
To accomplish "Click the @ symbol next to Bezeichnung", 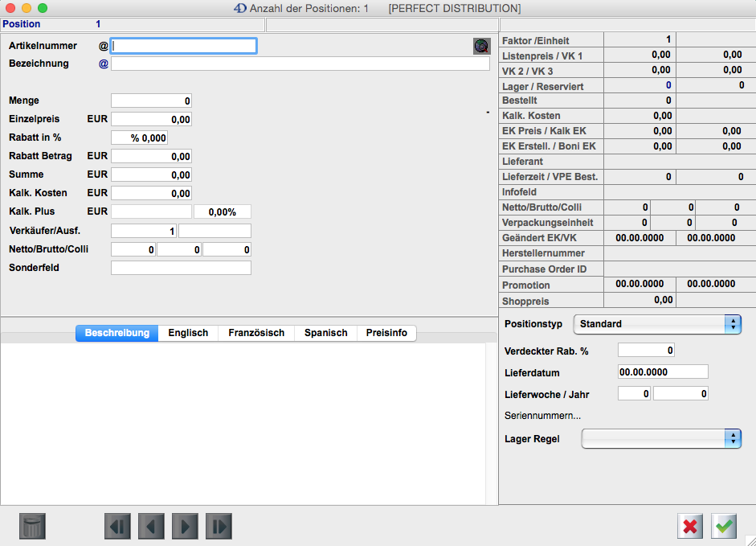I will [103, 64].
